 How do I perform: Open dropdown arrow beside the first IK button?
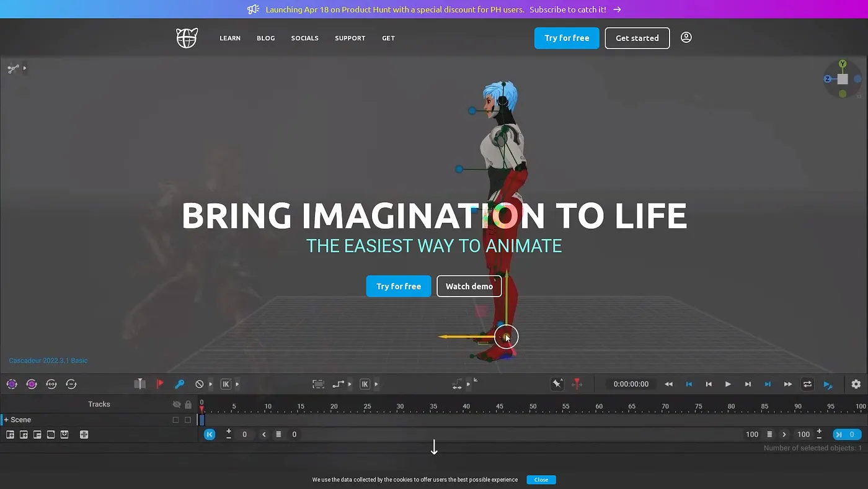pyautogui.click(x=237, y=384)
